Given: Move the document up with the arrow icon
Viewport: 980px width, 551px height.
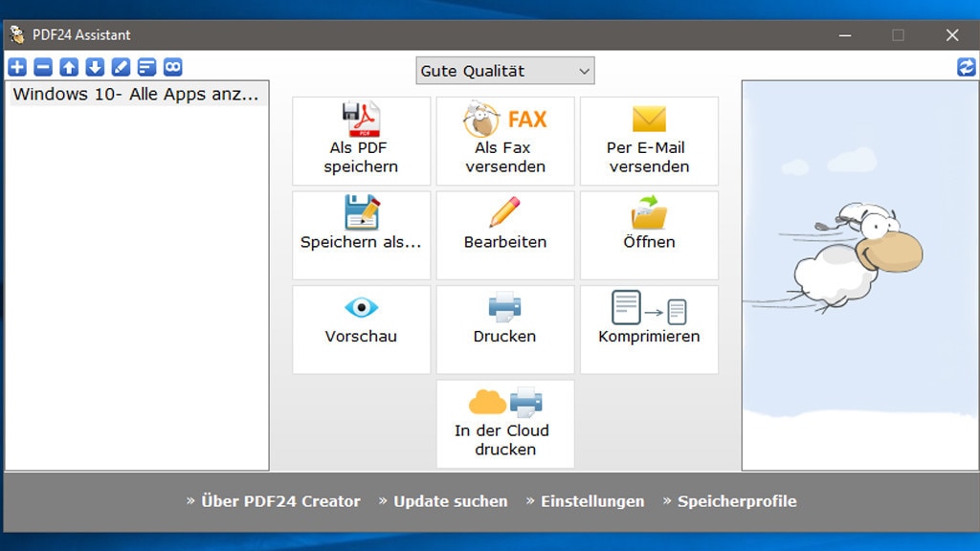Looking at the screenshot, I should tap(67, 67).
